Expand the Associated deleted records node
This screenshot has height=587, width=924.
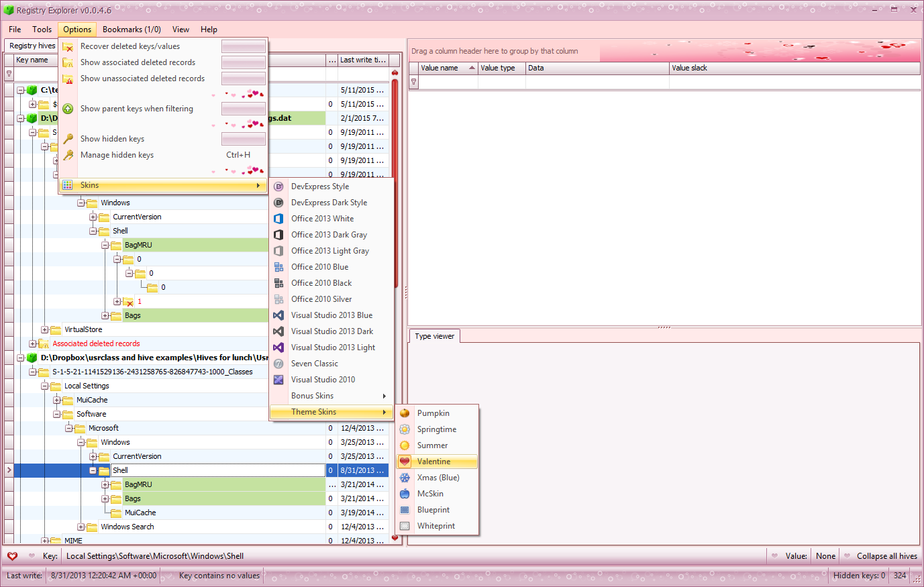coord(32,343)
